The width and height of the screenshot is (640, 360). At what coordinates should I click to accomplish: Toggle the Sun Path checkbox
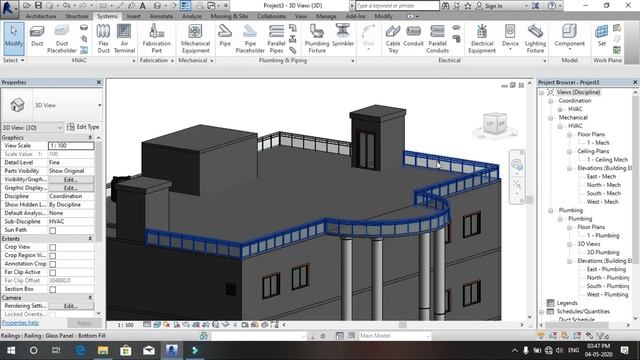(x=53, y=231)
